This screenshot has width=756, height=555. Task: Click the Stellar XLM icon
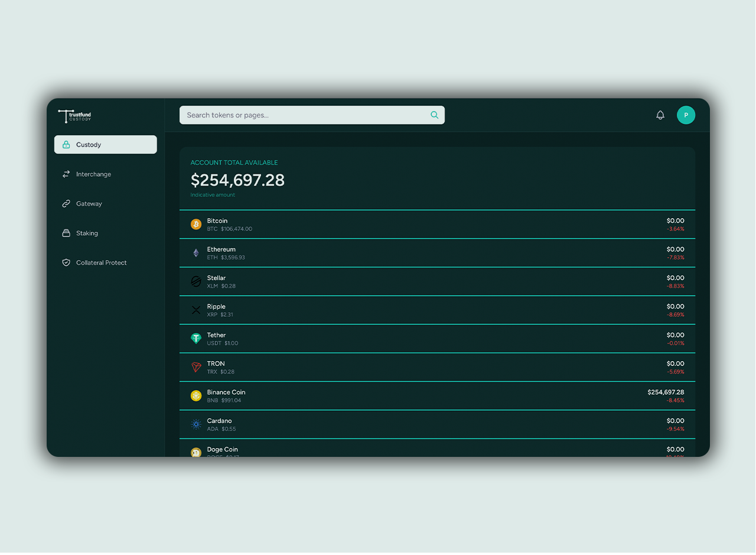(196, 282)
